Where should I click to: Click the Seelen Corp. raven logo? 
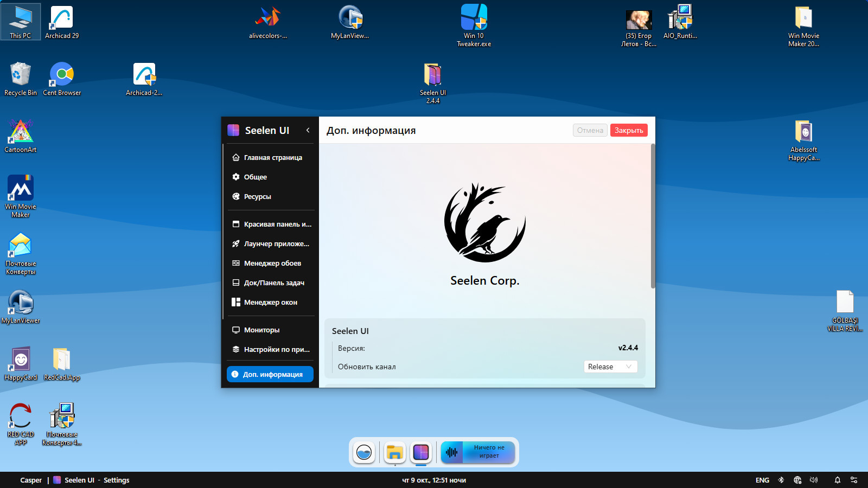click(484, 223)
